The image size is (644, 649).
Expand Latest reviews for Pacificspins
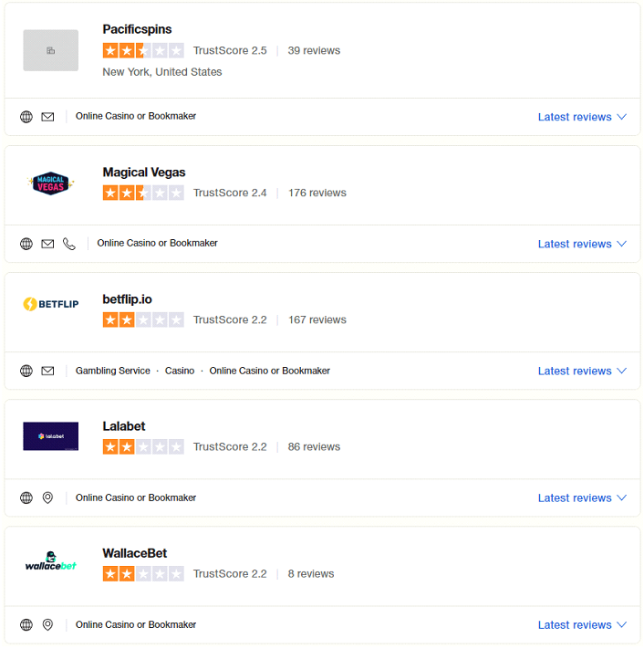[582, 117]
